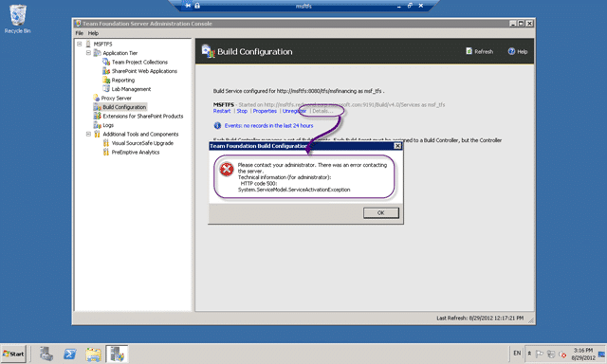Open the Logs node
The width and height of the screenshot is (607, 364).
108,125
